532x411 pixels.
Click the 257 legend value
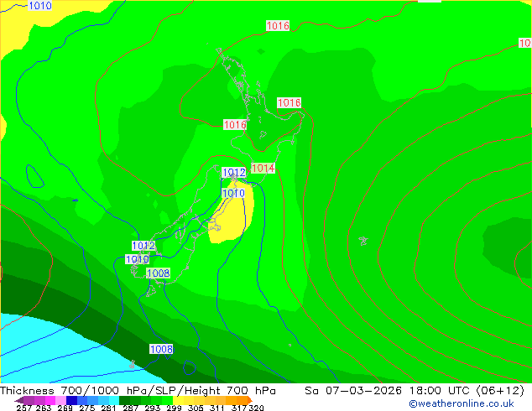pos(24,408)
